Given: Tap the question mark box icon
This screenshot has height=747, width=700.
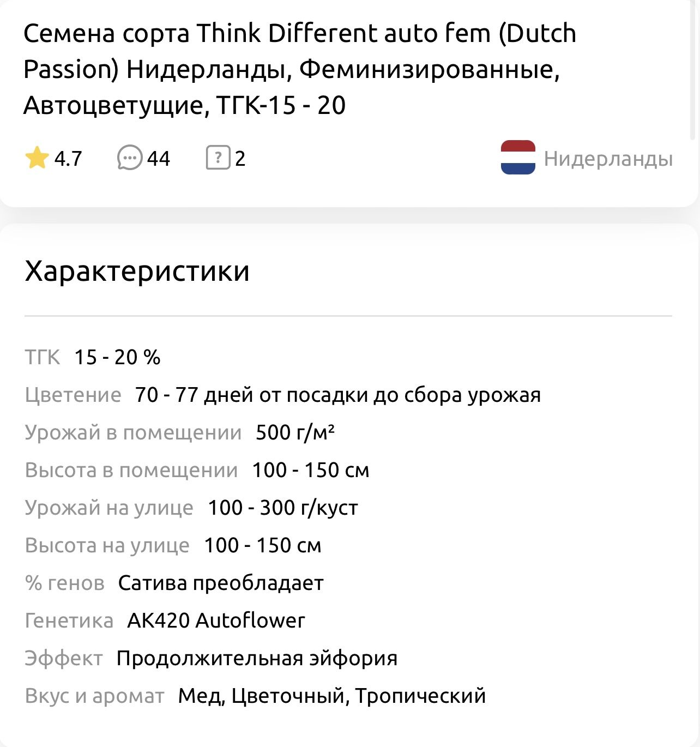Looking at the screenshot, I should [218, 158].
